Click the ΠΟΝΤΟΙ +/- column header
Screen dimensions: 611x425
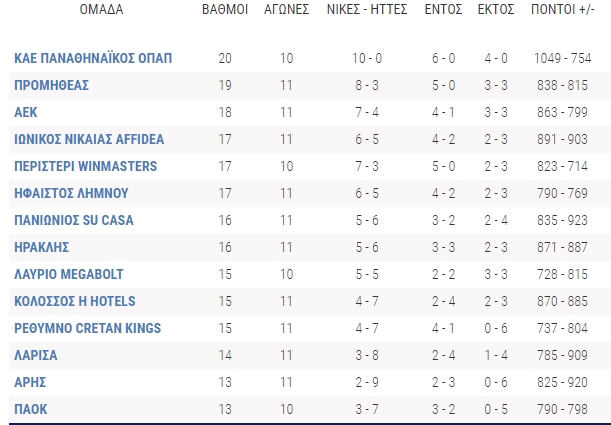(x=562, y=9)
